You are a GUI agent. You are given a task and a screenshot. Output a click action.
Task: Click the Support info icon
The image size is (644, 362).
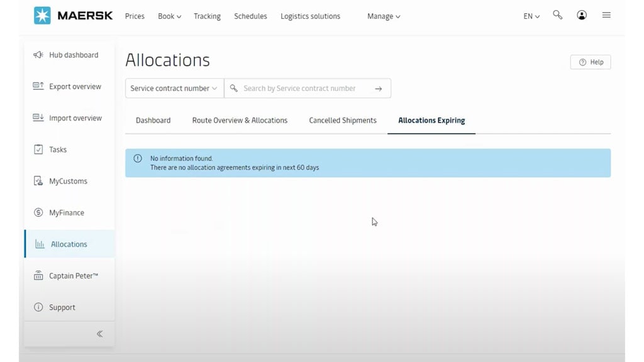click(x=38, y=307)
